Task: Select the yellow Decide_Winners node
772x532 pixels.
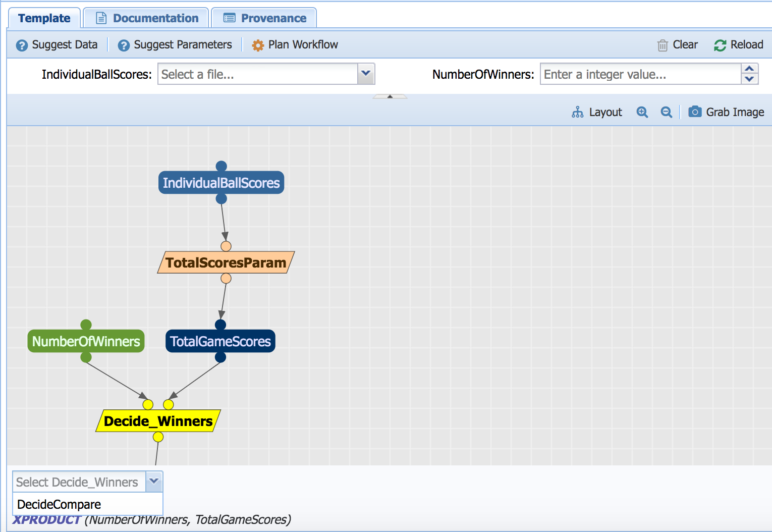Action: (x=158, y=421)
